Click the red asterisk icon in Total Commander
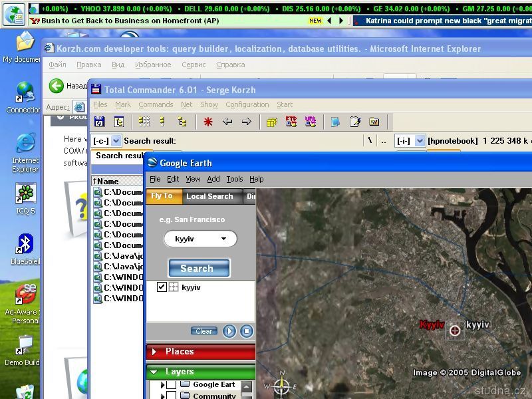This screenshot has height=399, width=532. coord(208,122)
